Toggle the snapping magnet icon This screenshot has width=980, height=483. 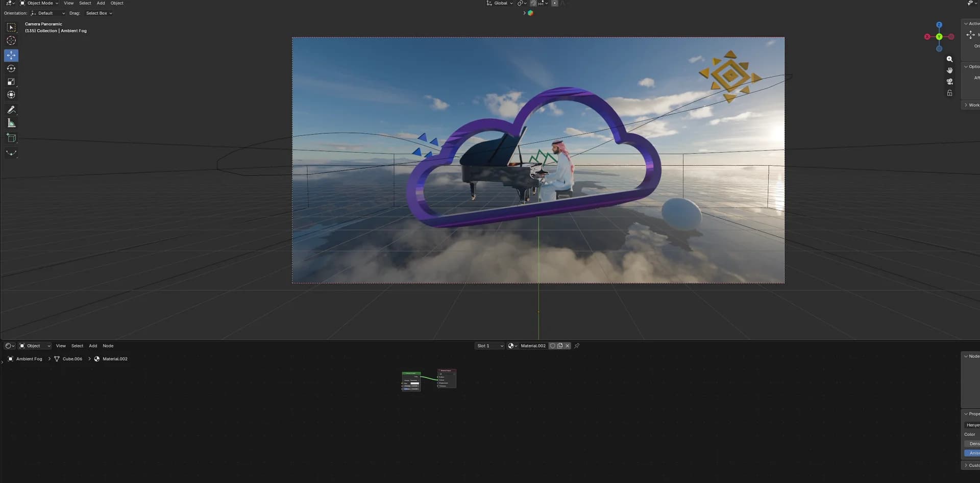533,3
